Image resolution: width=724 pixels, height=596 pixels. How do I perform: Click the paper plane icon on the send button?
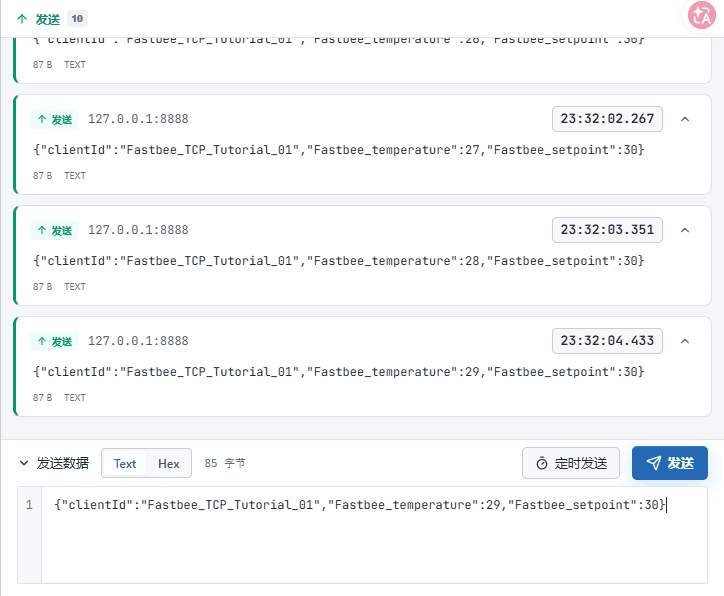click(653, 463)
